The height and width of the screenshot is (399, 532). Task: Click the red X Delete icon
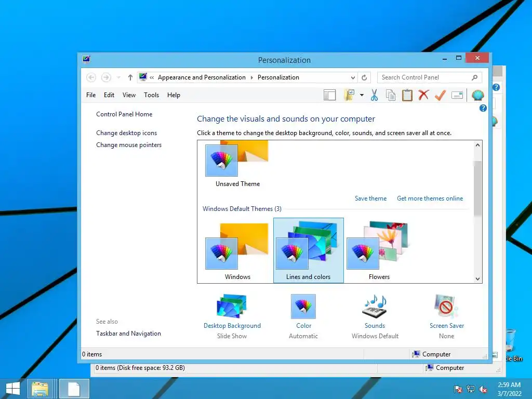tap(423, 95)
